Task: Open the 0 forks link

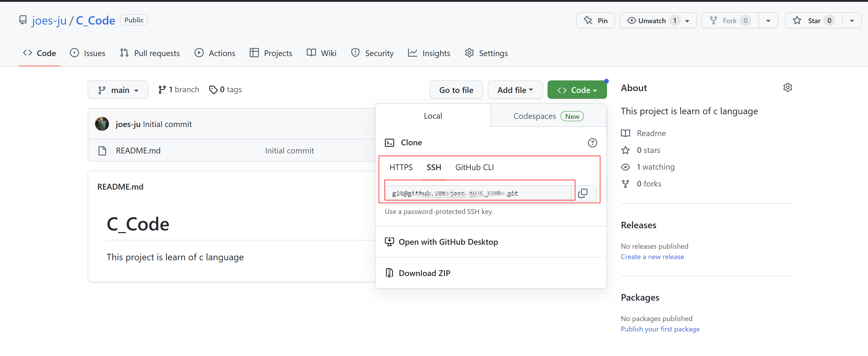Action: click(x=641, y=184)
